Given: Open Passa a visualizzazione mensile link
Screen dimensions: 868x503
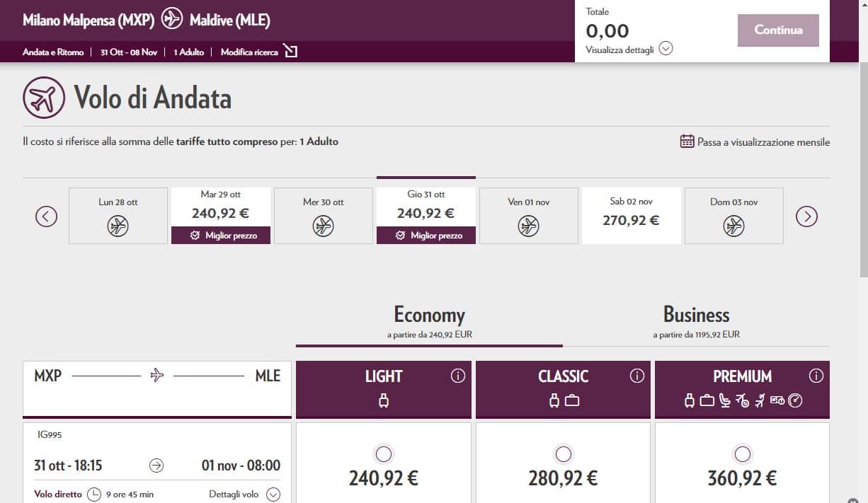Looking at the screenshot, I should point(763,142).
